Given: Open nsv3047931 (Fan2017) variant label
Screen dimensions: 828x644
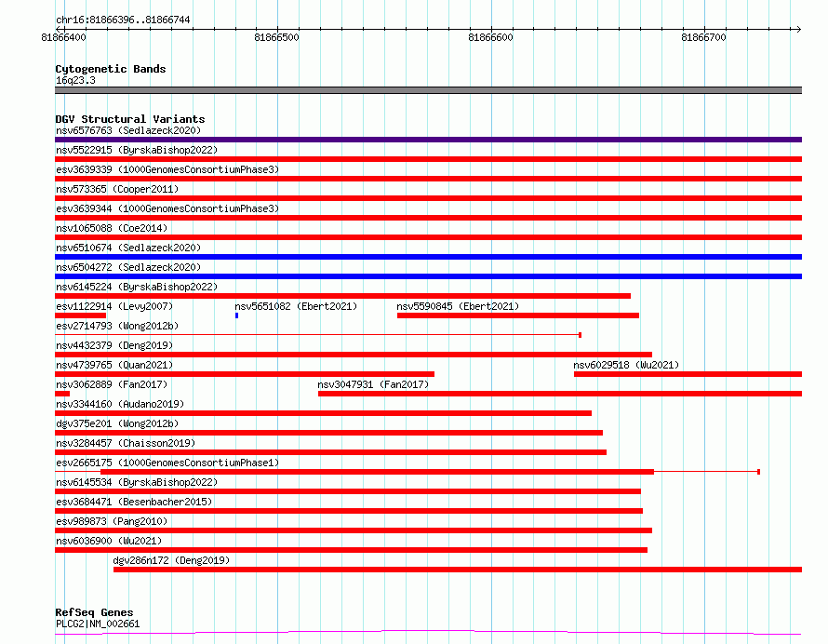Looking at the screenshot, I should tap(373, 384).
